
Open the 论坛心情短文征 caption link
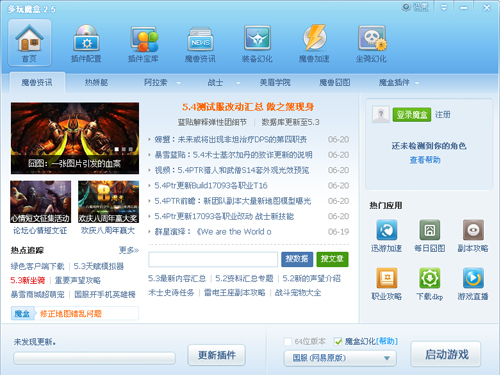(40, 230)
